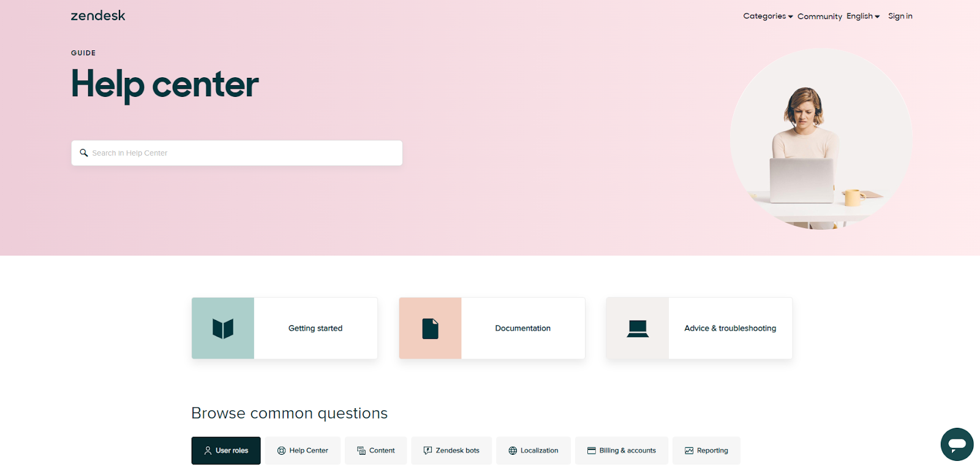Open the English language dropdown
The width and height of the screenshot is (980, 475).
(x=863, y=16)
